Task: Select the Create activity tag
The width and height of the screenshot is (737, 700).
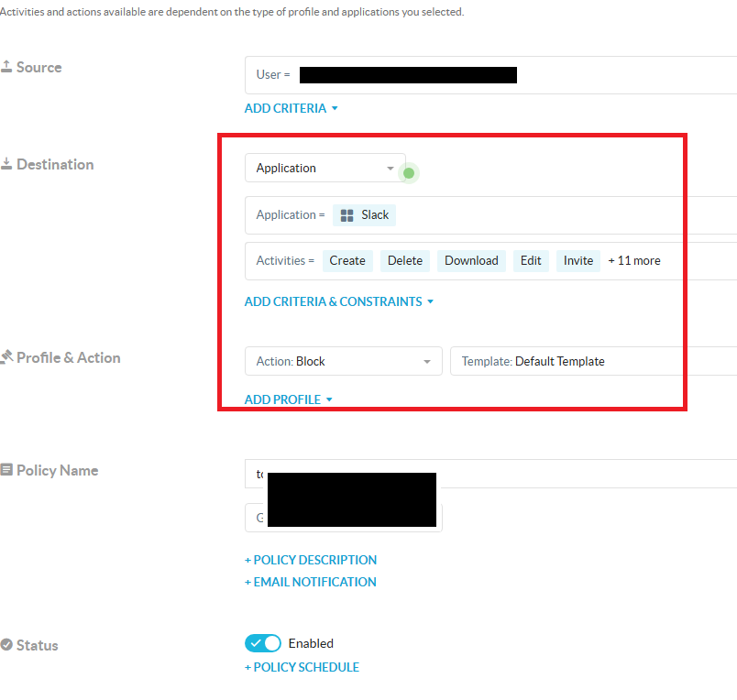Action: click(347, 261)
